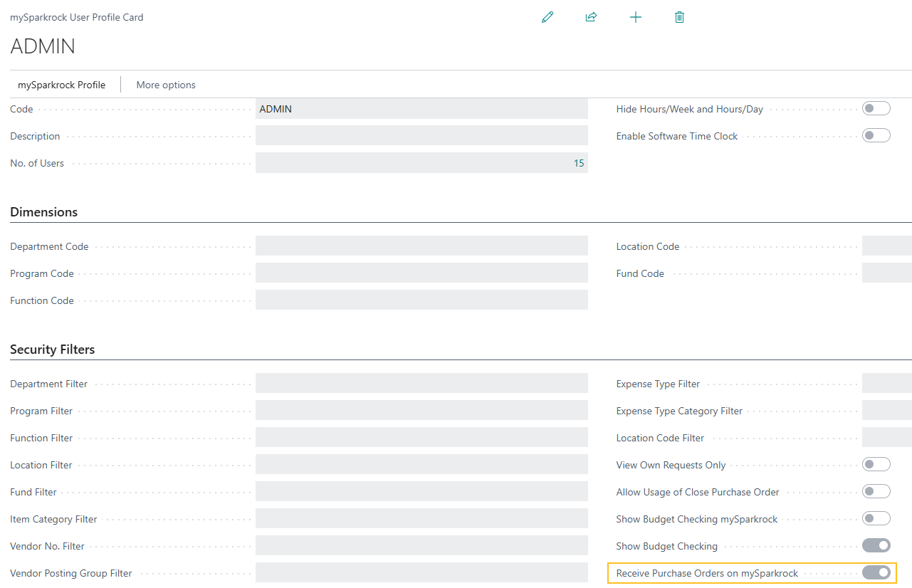Click the No. of Users value 15

[578, 162]
